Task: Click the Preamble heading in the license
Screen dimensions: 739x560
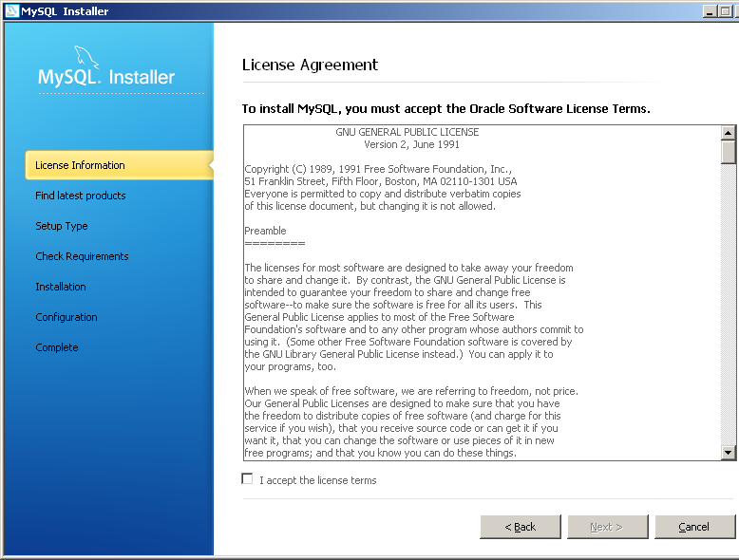Action: coord(265,231)
